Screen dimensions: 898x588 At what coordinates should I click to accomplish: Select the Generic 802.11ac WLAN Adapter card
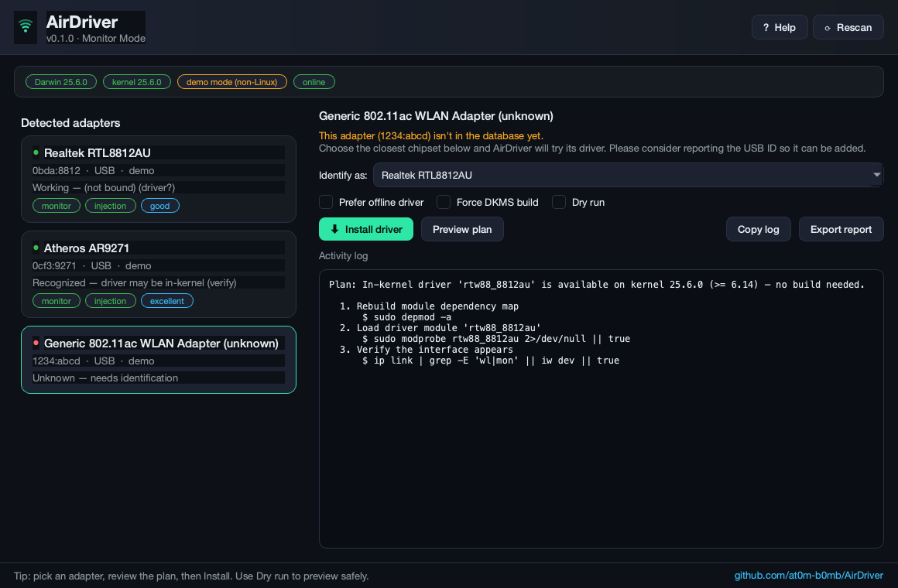pos(159,360)
